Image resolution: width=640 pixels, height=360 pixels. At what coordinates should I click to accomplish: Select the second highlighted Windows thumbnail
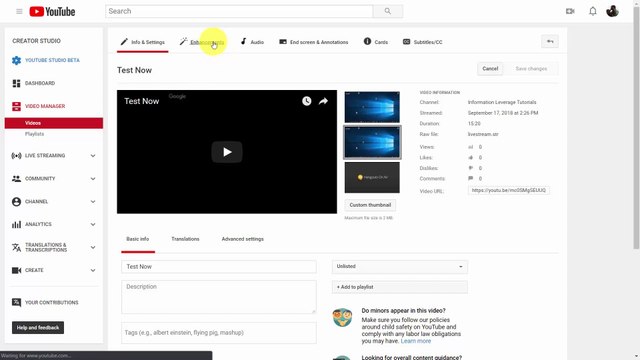pos(372,142)
